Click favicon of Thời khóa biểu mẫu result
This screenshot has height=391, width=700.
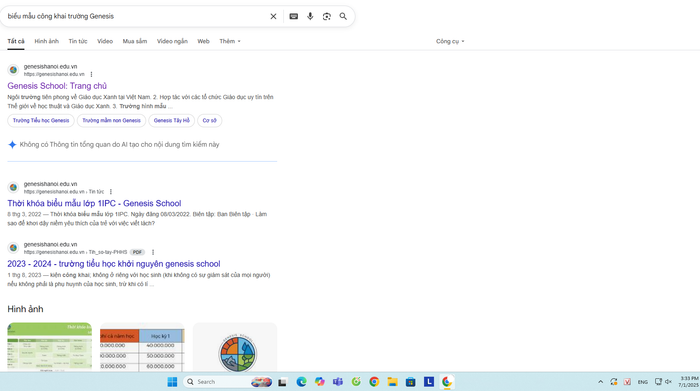pos(13,187)
